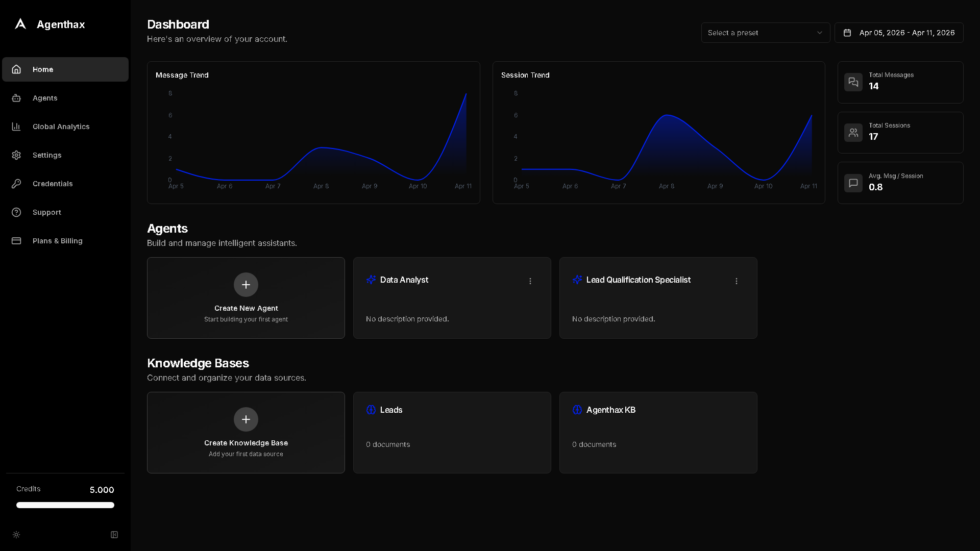Click Create Knowledge Base label

point(246,443)
